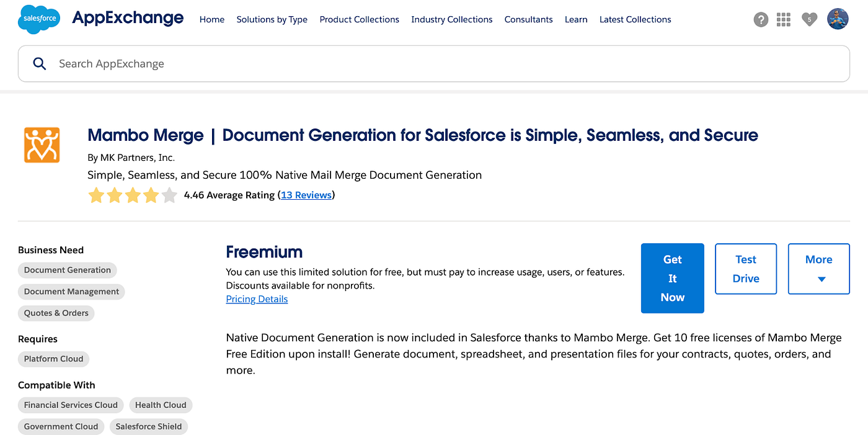Screen dimensions: 868x435
Task: Open Product Collections menu
Action: click(360, 19)
